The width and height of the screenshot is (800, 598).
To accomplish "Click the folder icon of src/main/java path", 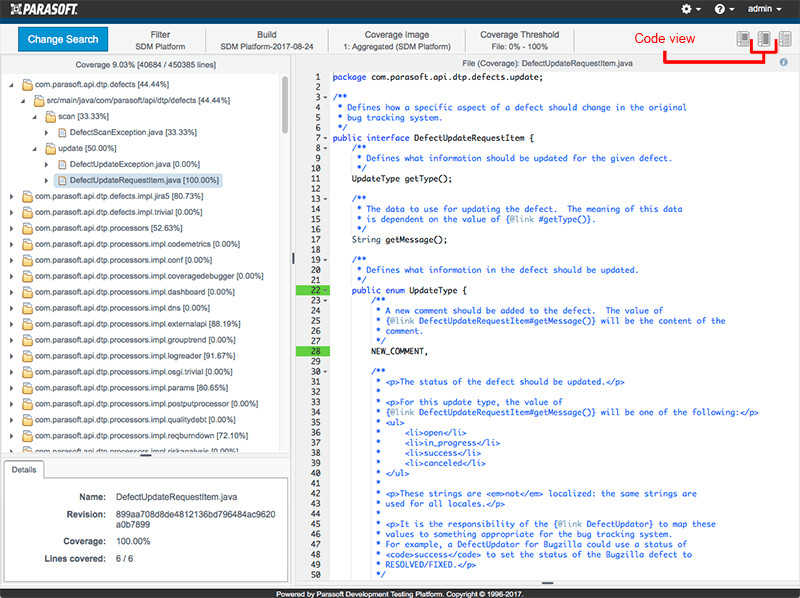I will (x=39, y=101).
